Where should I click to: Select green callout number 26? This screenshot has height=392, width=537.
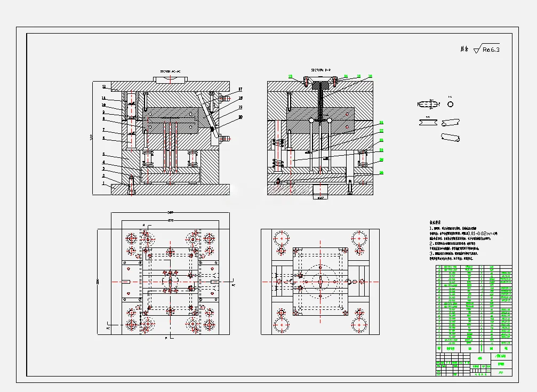click(x=381, y=173)
